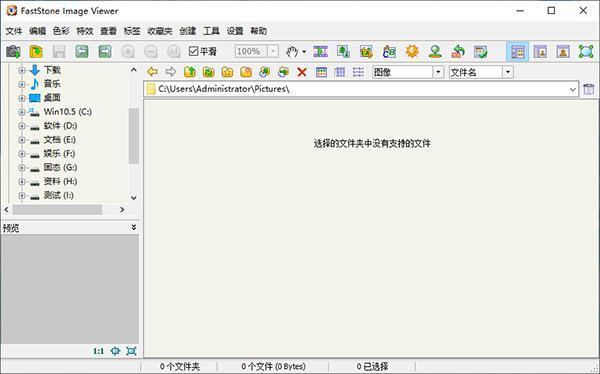The height and width of the screenshot is (374, 600).
Task: Switch to details view style
Action: pos(340,72)
